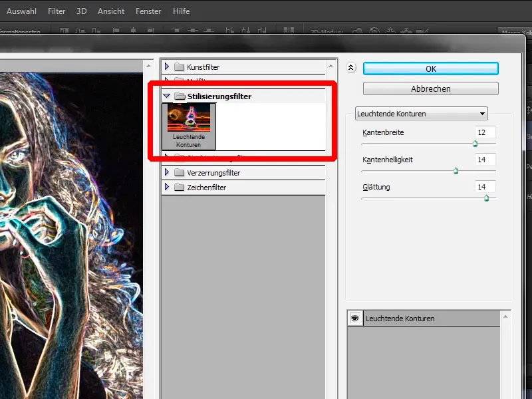
Task: Open the Ansicht menu
Action: 111,11
